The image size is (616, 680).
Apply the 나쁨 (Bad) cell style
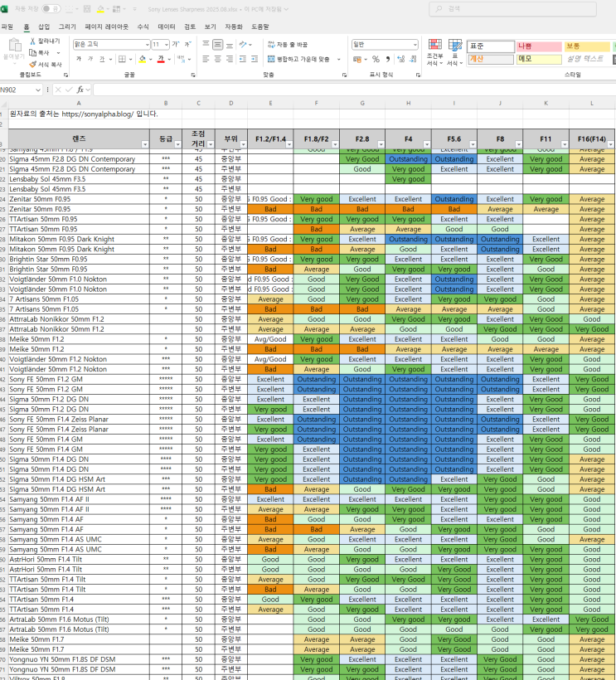[x=539, y=46]
